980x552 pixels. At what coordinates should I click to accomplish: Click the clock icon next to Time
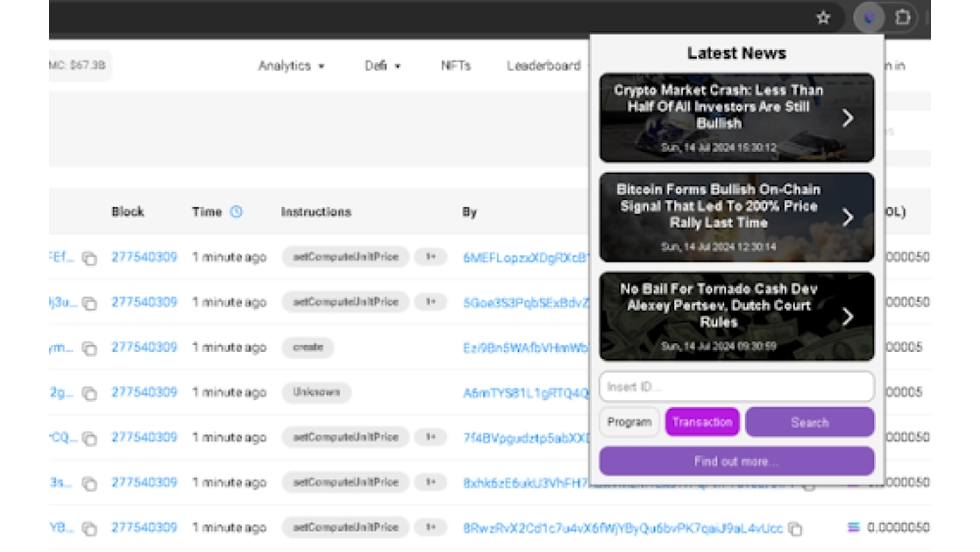pyautogui.click(x=236, y=212)
